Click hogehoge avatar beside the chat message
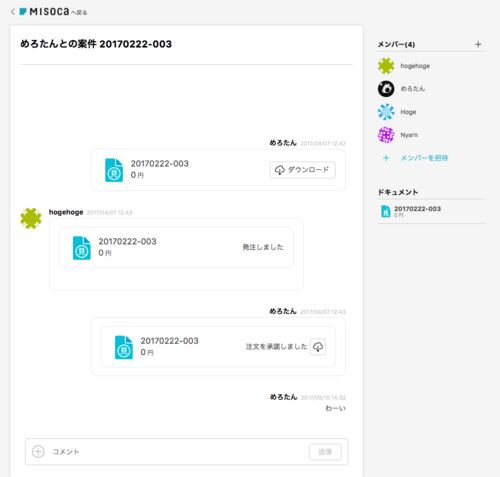500x477 pixels. [x=31, y=218]
